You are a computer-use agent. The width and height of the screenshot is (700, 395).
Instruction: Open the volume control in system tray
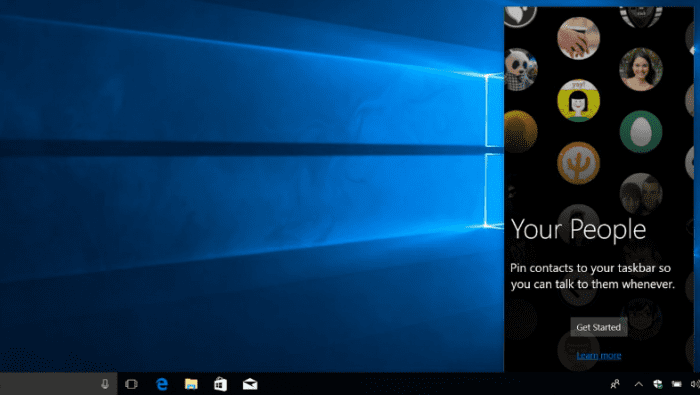tap(695, 384)
